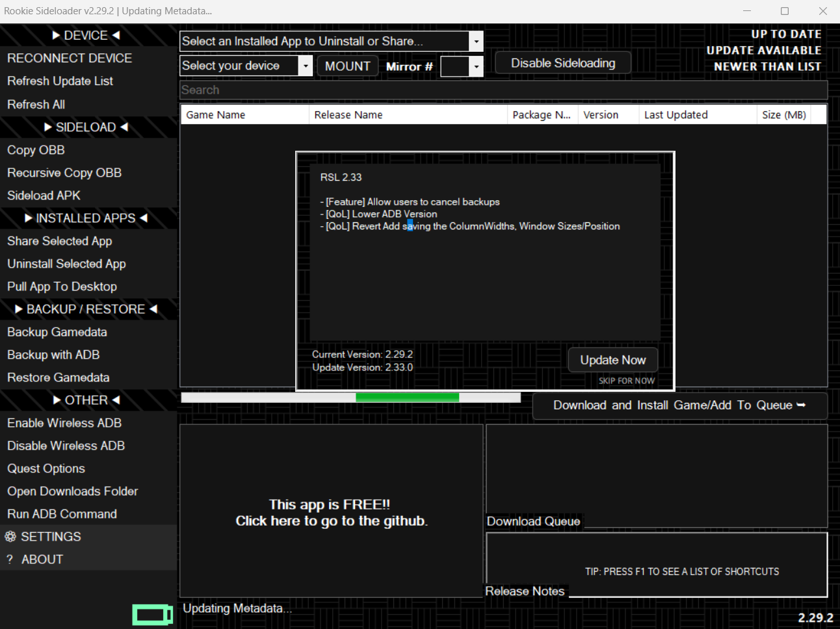Select Recursive Copy OBB
The width and height of the screenshot is (840, 629).
[88, 173]
